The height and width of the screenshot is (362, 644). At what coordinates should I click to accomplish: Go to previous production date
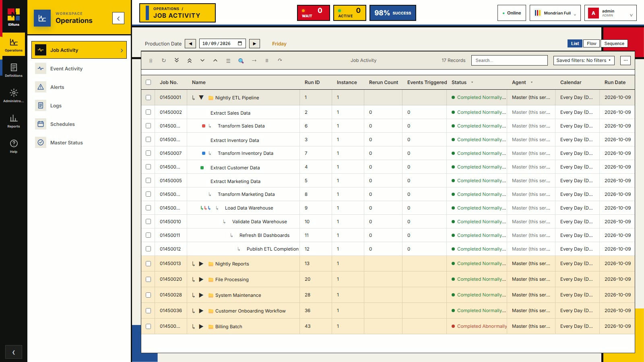click(x=190, y=43)
